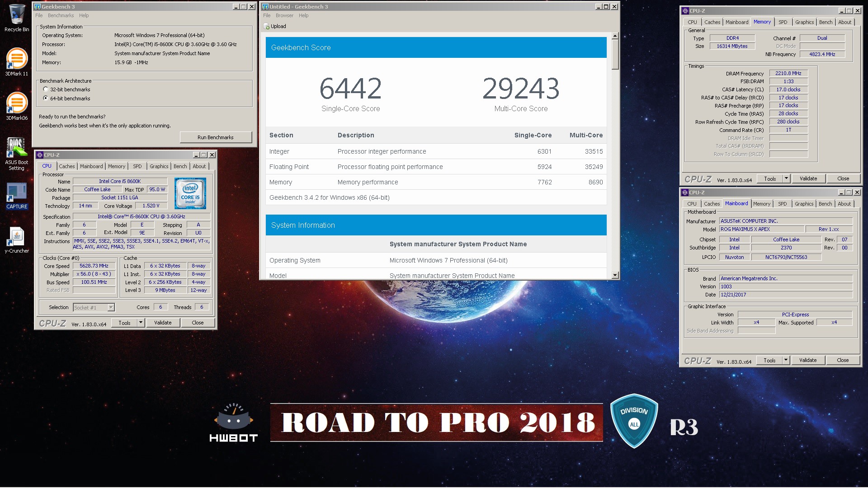Open the Browser menu in Geekbench results window
The width and height of the screenshot is (868, 488).
(284, 15)
